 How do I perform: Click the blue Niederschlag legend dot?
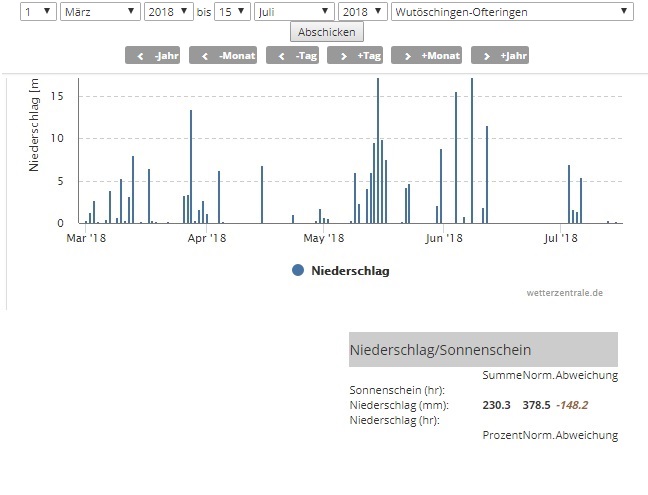point(298,271)
